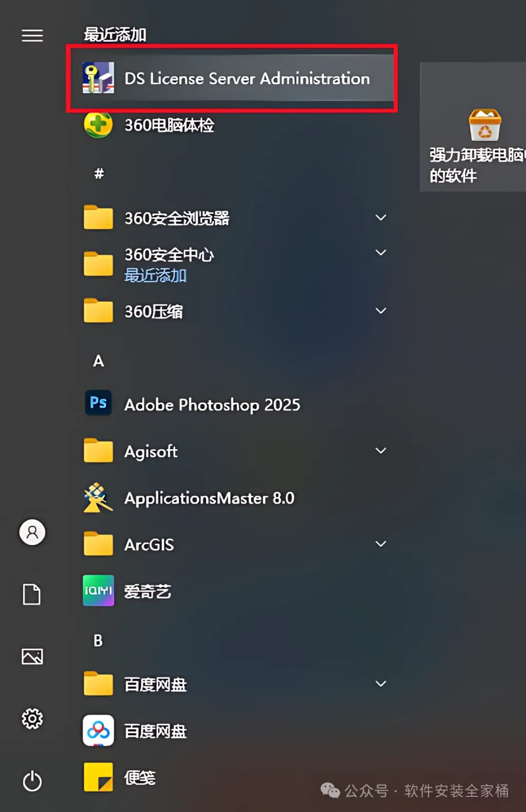Click the ArcGIS folder name
This screenshot has width=526, height=812.
click(149, 545)
